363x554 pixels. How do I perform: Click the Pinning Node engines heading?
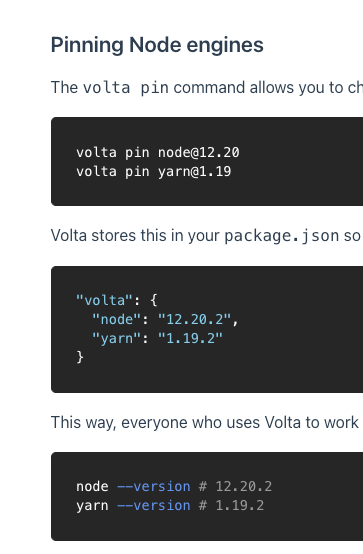[x=157, y=46]
